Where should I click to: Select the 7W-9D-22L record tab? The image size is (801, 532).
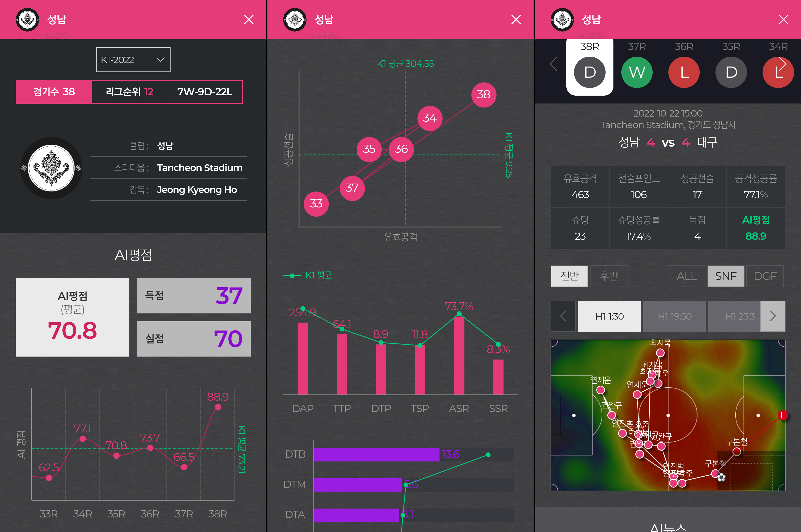[205, 92]
